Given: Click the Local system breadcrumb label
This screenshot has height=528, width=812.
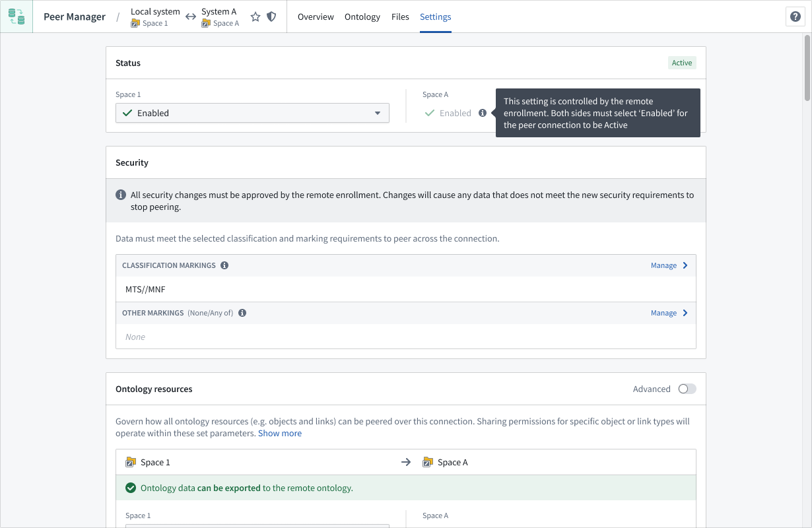Looking at the screenshot, I should click(155, 11).
